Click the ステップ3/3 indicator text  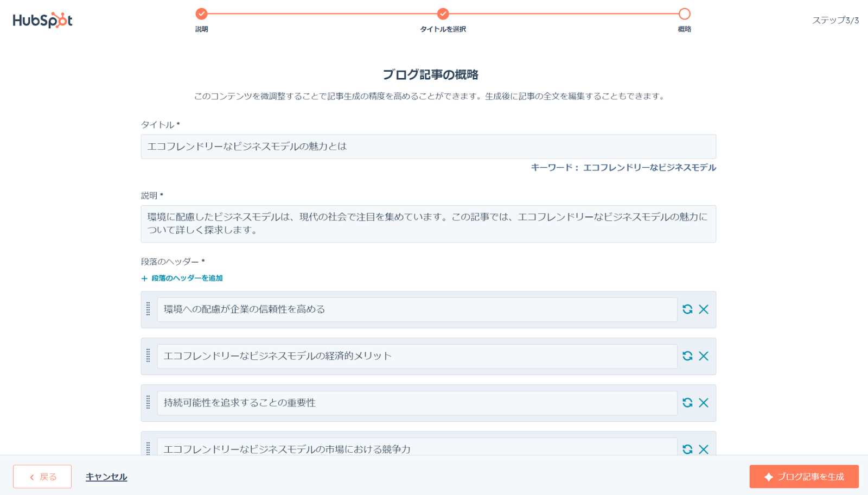tap(835, 21)
